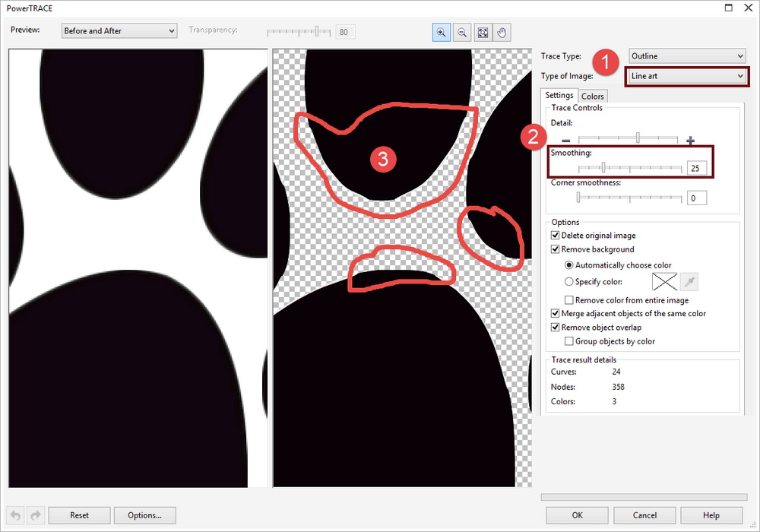Enable Remove color from entire image
This screenshot has width=760, height=532.
coord(569,300)
